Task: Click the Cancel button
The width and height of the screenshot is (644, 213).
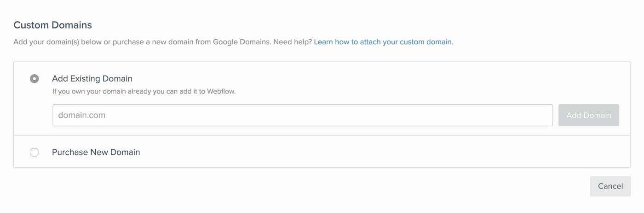Action: (610, 186)
